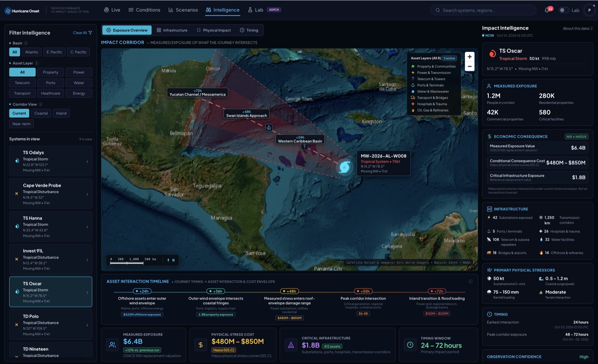598x364 pixels.
Task: Click the Critical Infrastructure warning triangle icon
Action: tap(291, 345)
